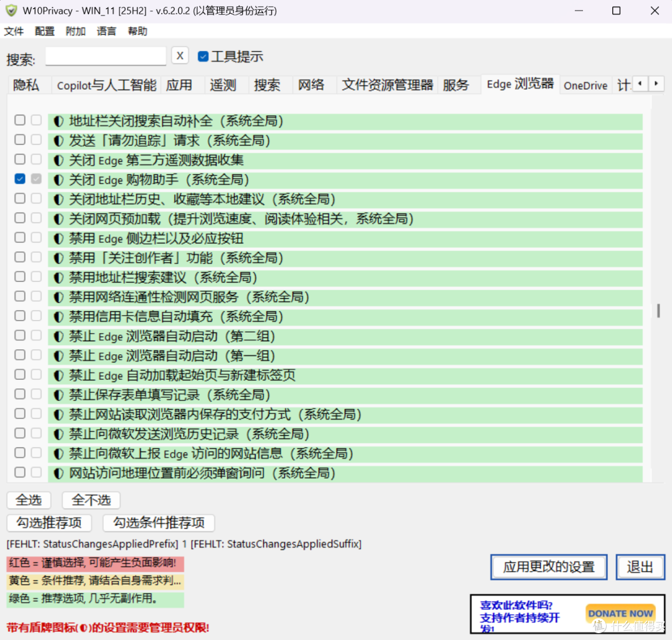
Task: Click the 全不选 button
Action: [x=91, y=501]
